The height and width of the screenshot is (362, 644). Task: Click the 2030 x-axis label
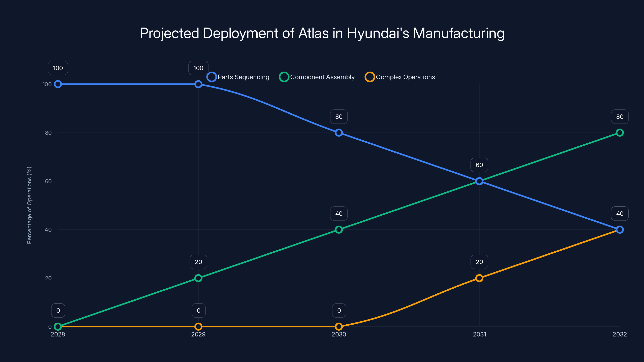point(339,334)
